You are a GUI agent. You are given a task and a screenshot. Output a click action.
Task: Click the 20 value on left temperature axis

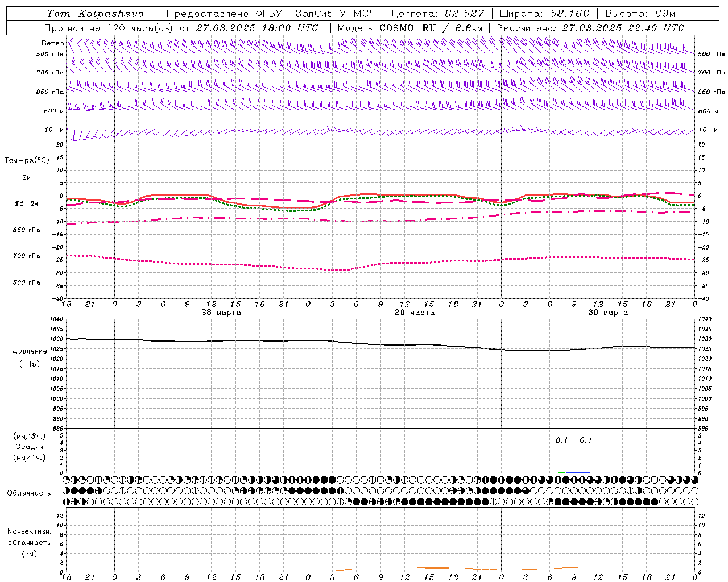pos(60,144)
